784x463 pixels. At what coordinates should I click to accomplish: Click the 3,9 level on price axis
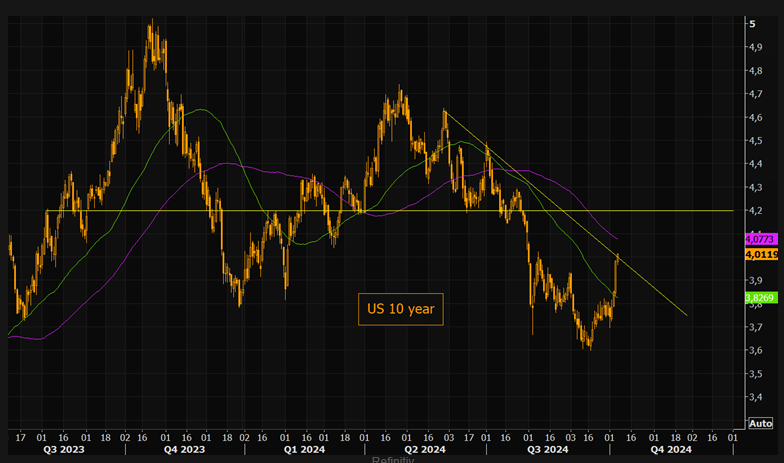click(x=756, y=281)
